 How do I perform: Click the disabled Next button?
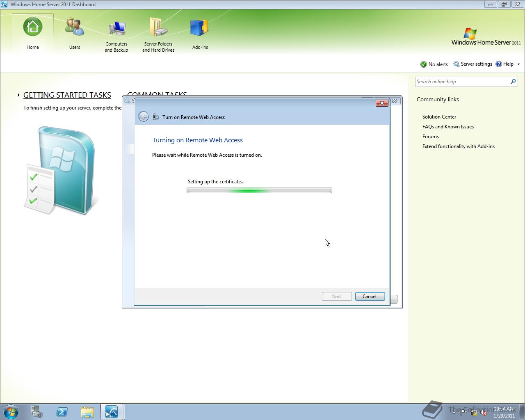[337, 297]
